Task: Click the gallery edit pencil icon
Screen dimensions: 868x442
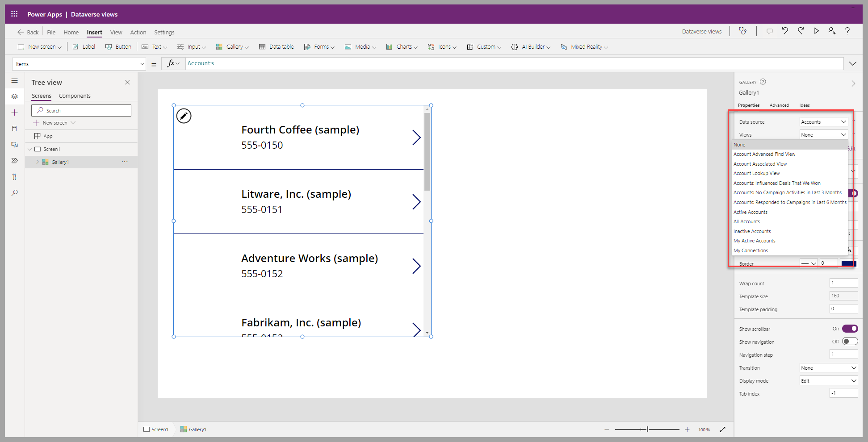Action: click(184, 116)
